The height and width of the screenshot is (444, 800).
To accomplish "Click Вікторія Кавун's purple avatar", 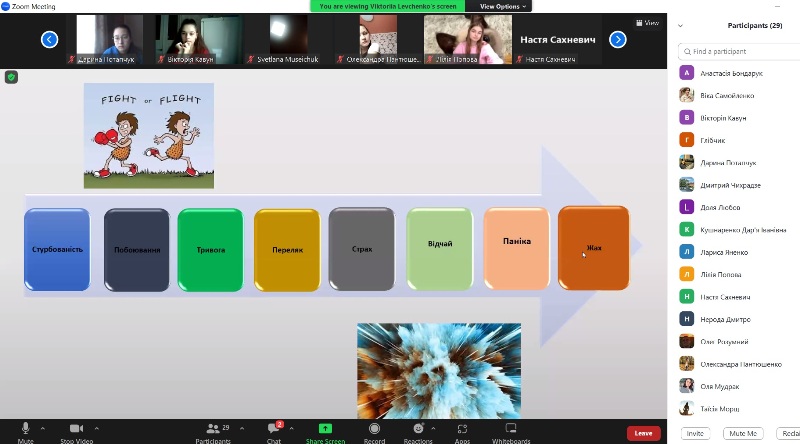I will click(x=687, y=117).
